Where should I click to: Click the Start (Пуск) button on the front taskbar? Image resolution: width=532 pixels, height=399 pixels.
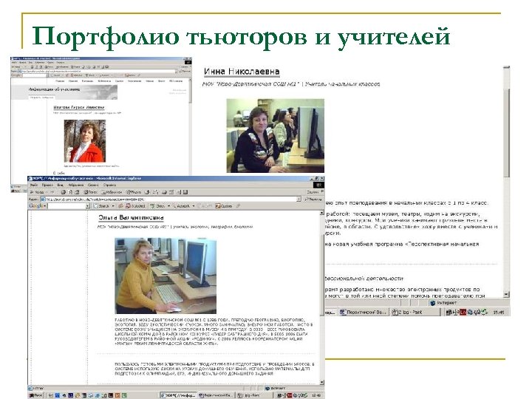click(x=35, y=395)
